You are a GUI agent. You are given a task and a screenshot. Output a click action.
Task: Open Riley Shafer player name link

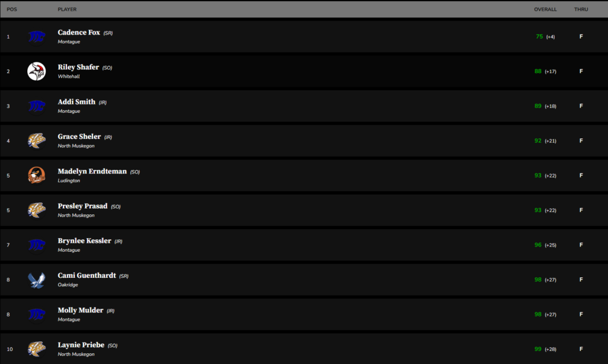click(x=78, y=67)
